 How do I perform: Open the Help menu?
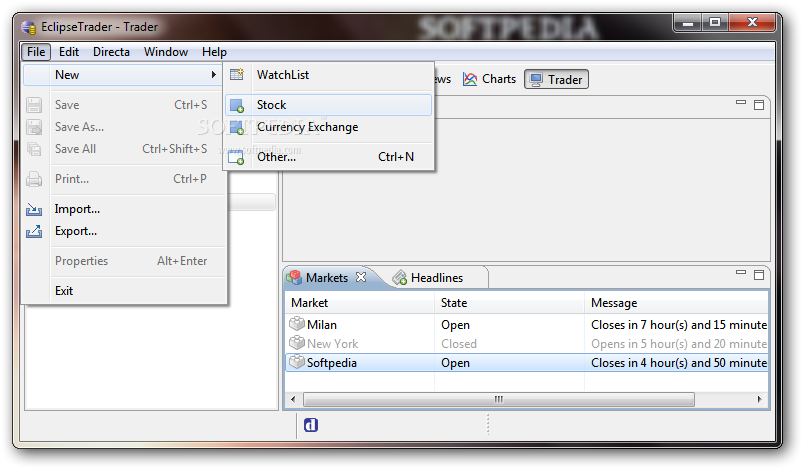(214, 52)
